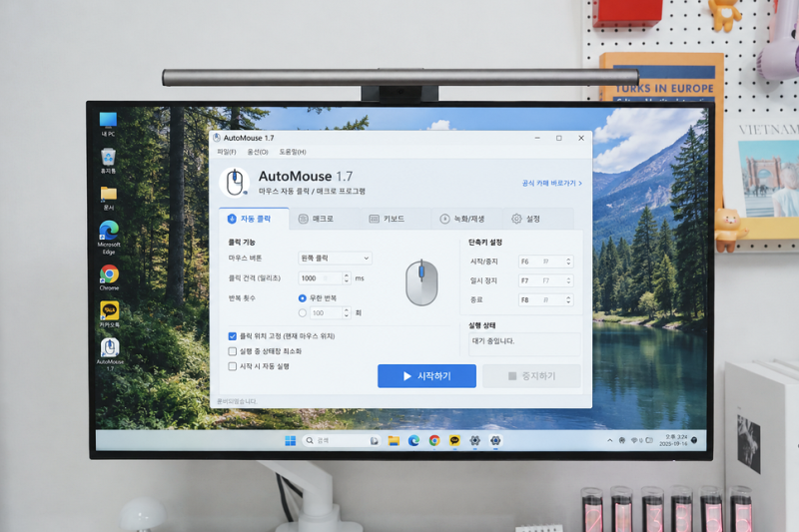Select the 무한 반복 radio button

pos(303,297)
